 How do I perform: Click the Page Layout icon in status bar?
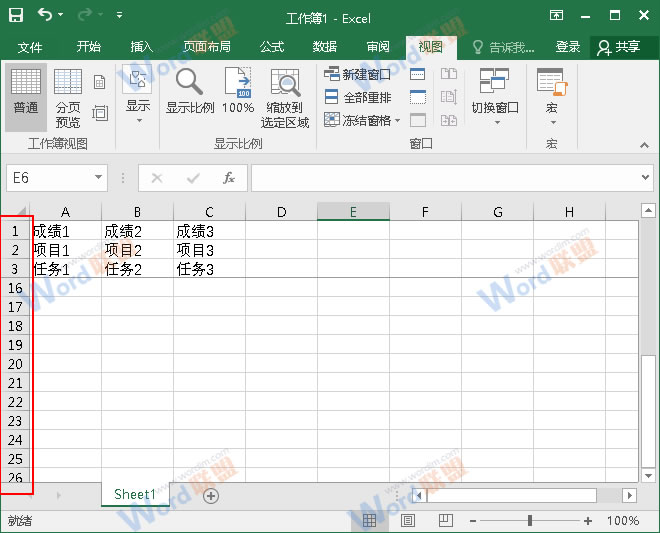407,521
